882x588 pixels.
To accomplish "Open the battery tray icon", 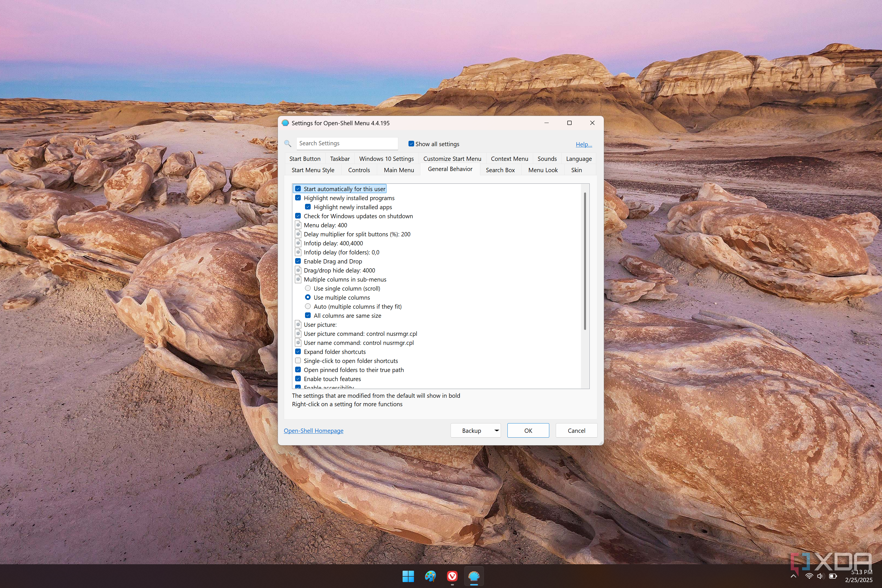I will (x=833, y=576).
